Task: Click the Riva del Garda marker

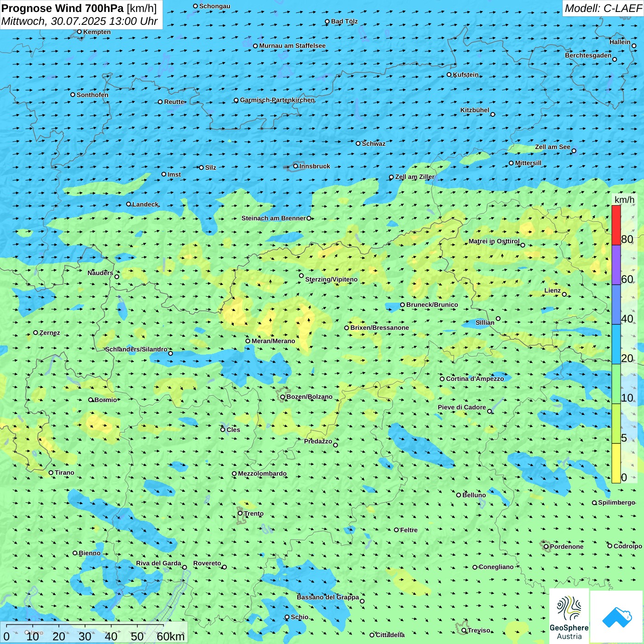Action: (x=184, y=567)
